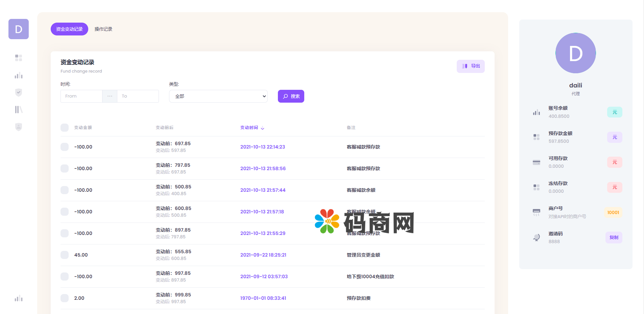Image resolution: width=644 pixels, height=314 pixels.
Task: Switch to the 操作记录 tab
Action: click(x=103, y=29)
